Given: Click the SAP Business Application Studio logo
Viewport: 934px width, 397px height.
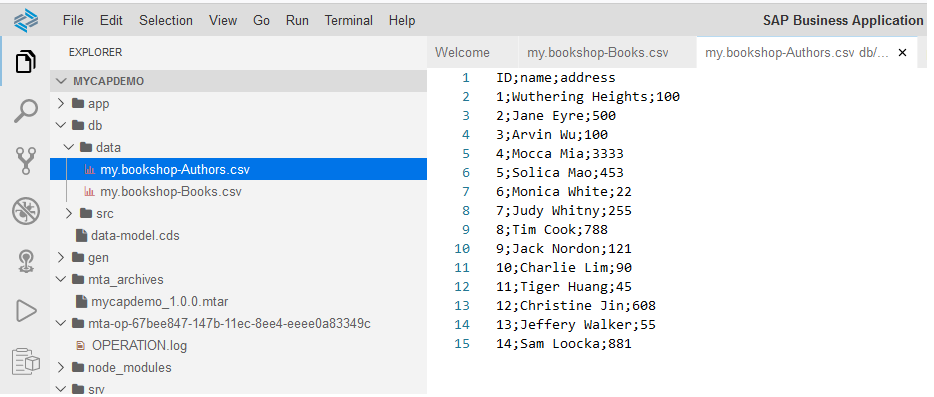Looking at the screenshot, I should pos(26,21).
